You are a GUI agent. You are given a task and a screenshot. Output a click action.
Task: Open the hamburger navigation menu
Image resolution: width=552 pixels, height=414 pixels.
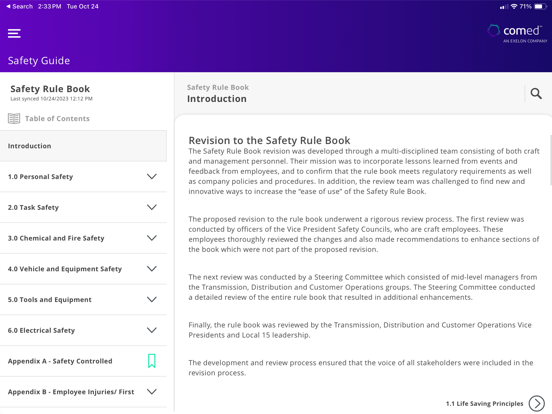click(x=14, y=33)
